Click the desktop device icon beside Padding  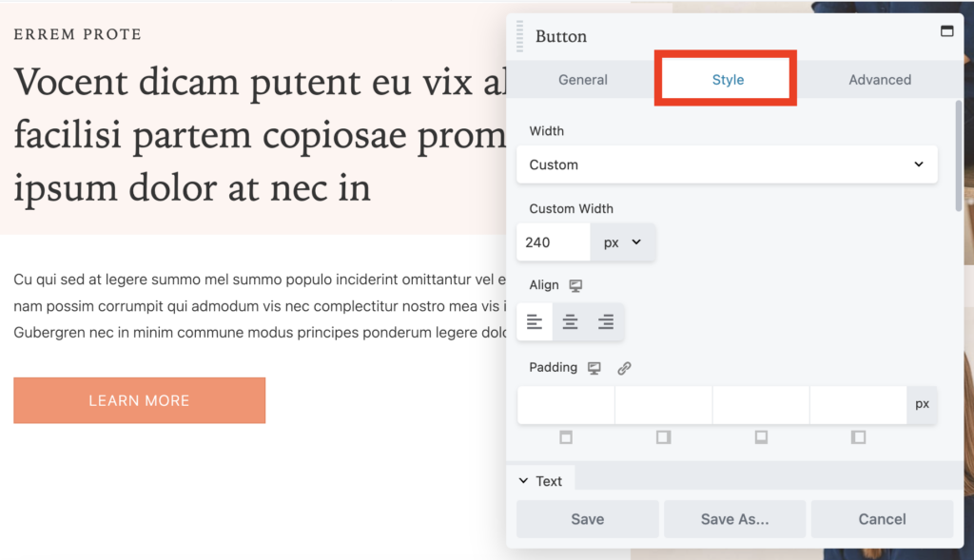(594, 367)
